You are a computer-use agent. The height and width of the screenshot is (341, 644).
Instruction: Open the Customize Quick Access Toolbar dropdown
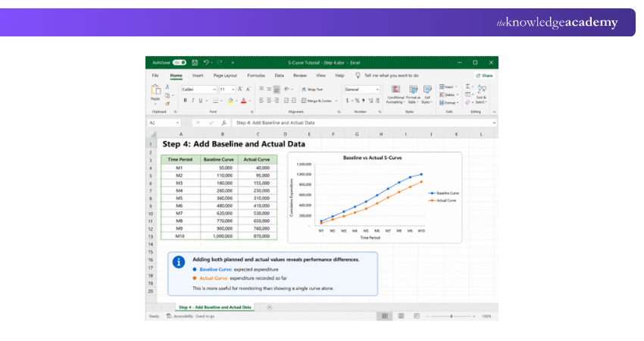[x=233, y=63]
